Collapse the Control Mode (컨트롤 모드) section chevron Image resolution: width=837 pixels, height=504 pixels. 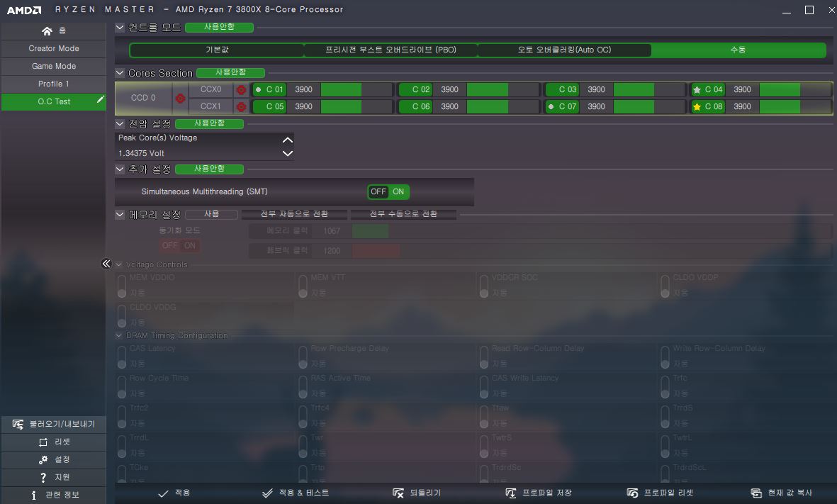[120, 27]
